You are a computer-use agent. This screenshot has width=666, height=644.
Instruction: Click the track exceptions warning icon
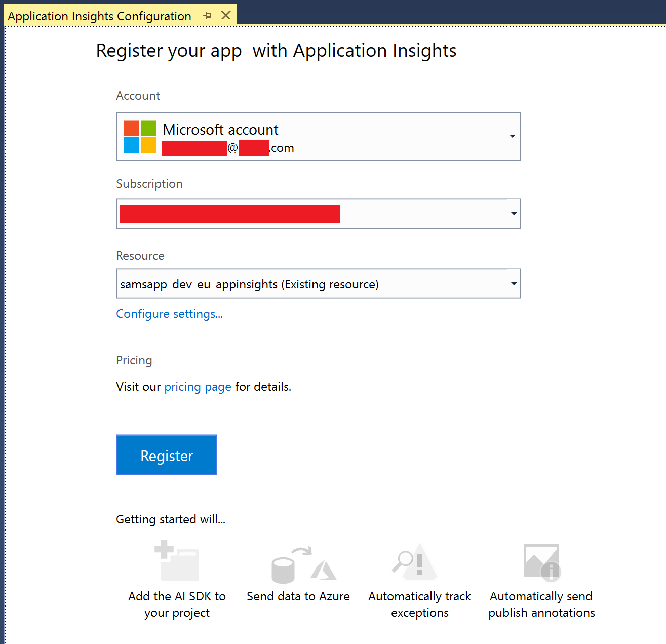pyautogui.click(x=415, y=562)
